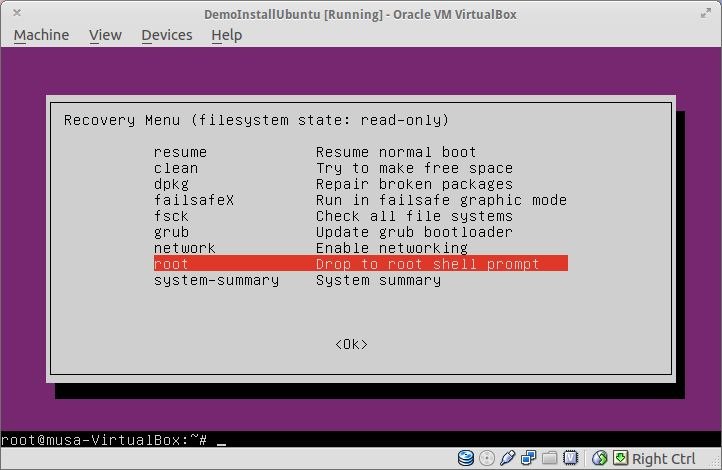The height and width of the screenshot is (470, 722).
Task: Select the dpkg repair option
Action: pyautogui.click(x=171, y=184)
